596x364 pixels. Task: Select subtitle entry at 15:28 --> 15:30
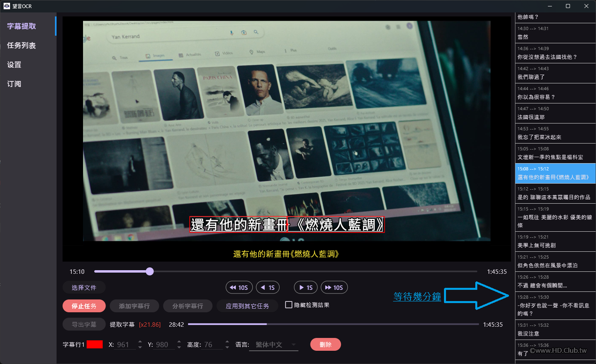pyautogui.click(x=555, y=305)
